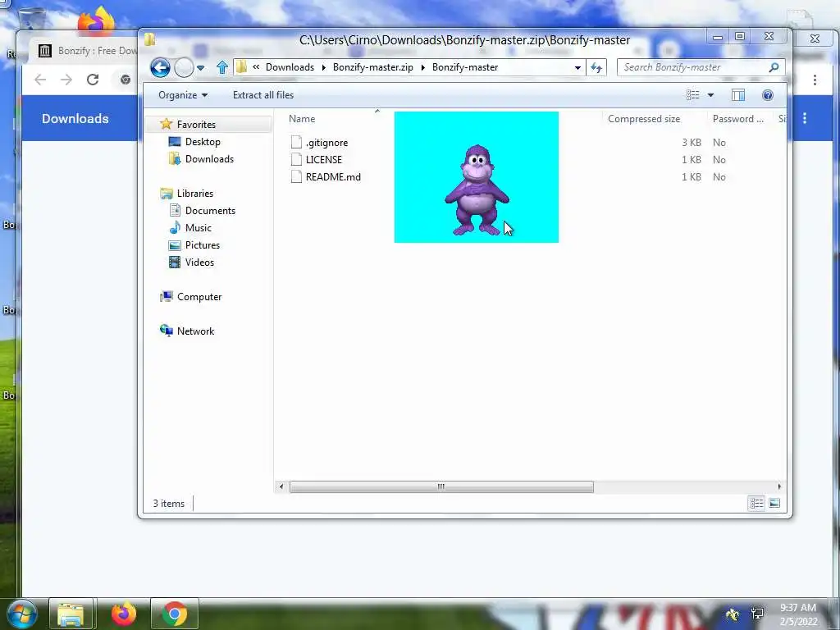Select the LICENSE file
840x630 pixels.
[x=323, y=160]
